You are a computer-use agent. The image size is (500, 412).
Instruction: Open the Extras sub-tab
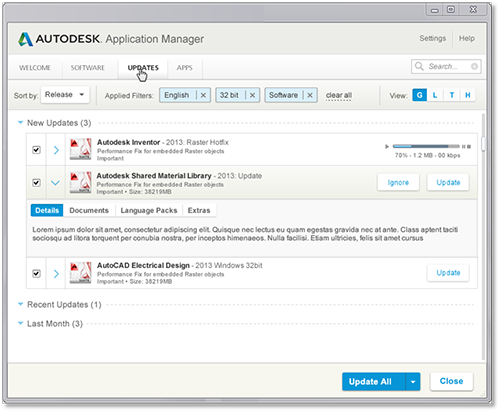199,210
